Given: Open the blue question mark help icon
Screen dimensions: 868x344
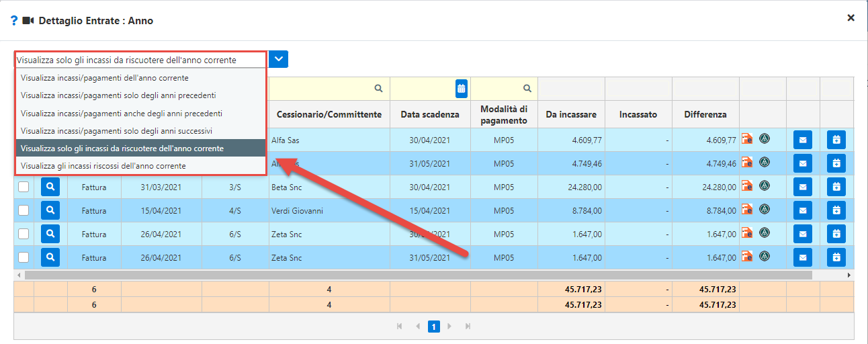Looking at the screenshot, I should click(x=13, y=21).
